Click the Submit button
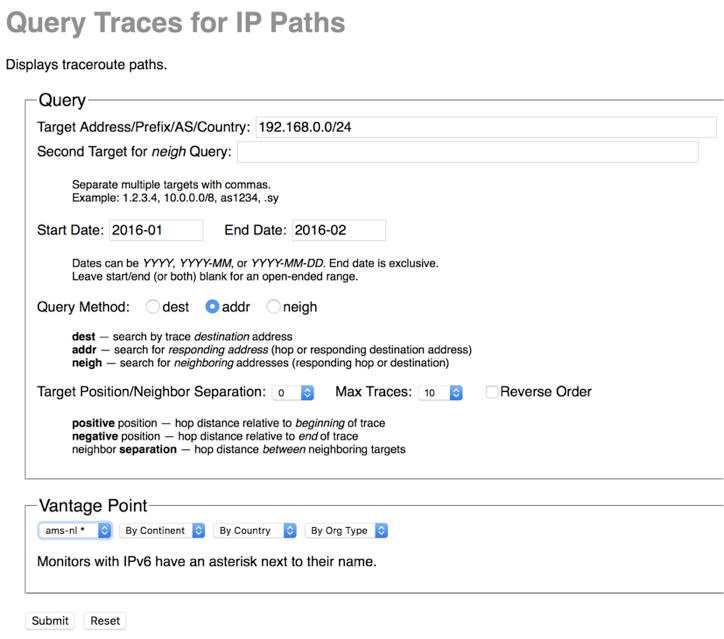Image resolution: width=724 pixels, height=639 pixels. 50,621
